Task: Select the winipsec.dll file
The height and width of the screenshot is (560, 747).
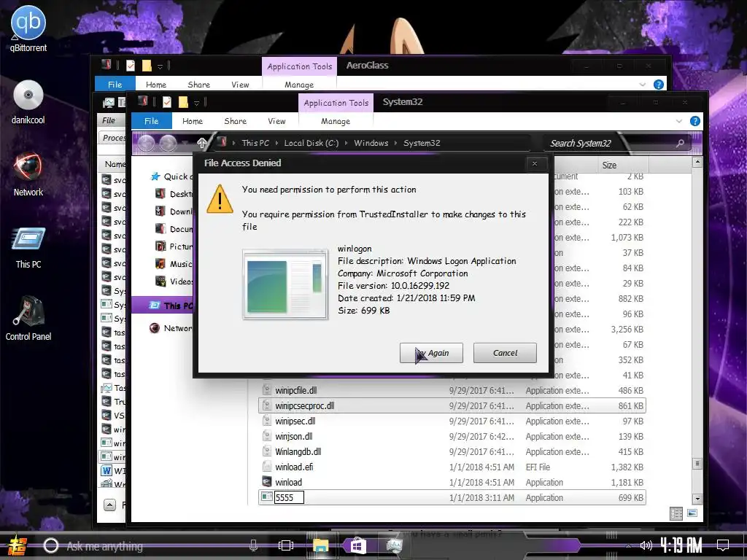Action: [x=295, y=421]
